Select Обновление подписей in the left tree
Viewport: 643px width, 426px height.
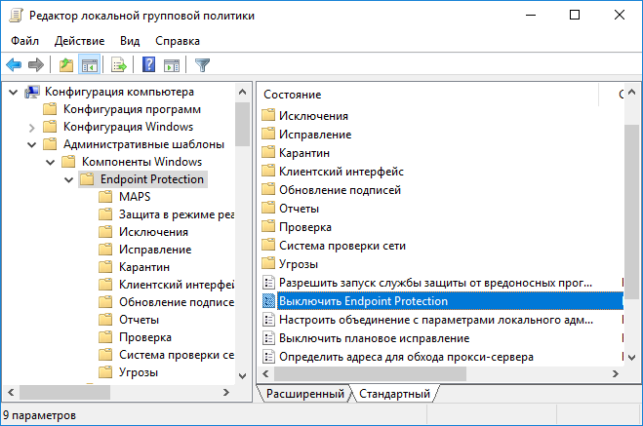[176, 302]
